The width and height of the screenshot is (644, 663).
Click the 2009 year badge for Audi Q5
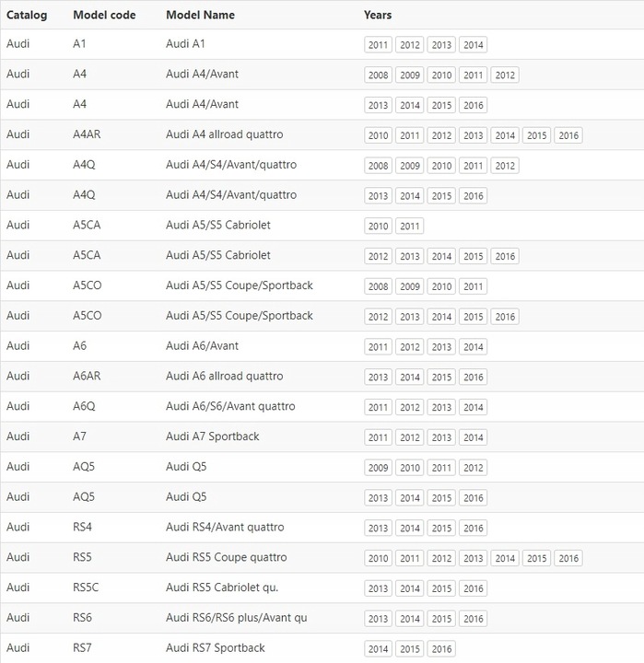pyautogui.click(x=378, y=468)
